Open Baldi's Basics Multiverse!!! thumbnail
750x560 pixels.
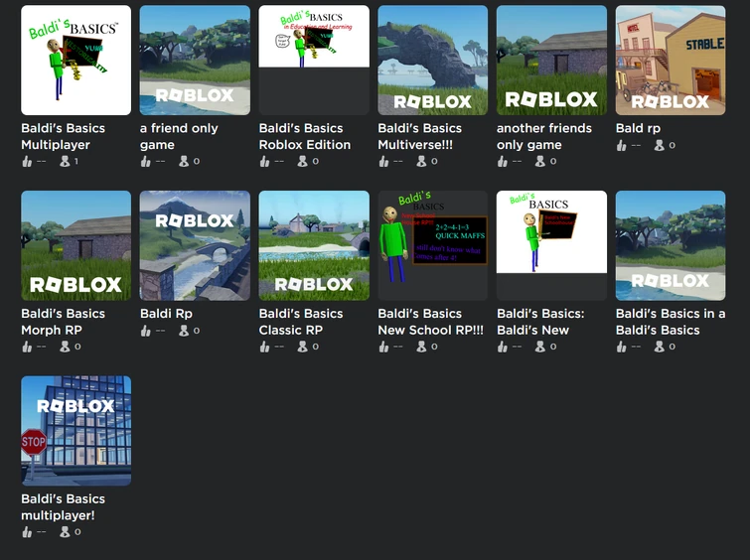[433, 61]
